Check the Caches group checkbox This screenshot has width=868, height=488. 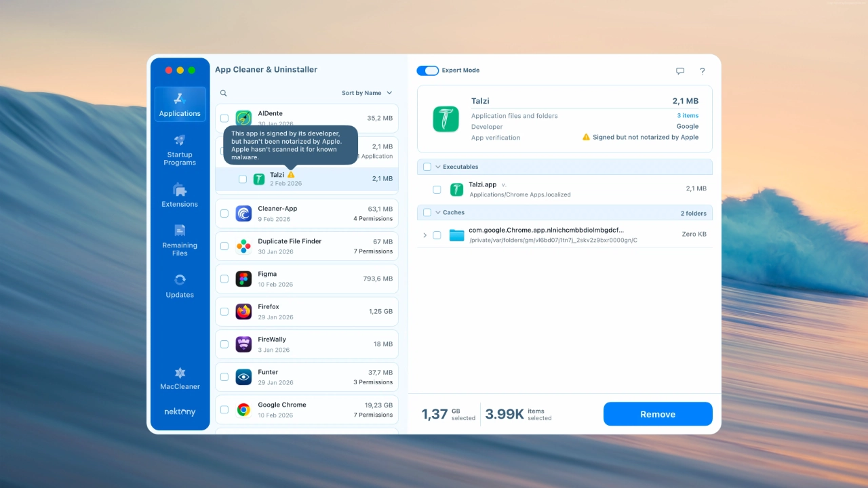click(x=427, y=213)
